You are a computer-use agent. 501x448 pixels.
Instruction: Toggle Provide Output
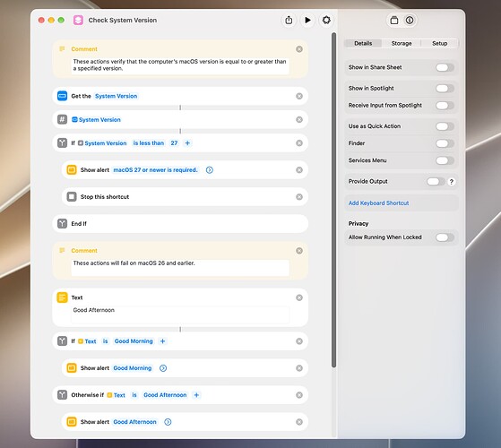click(x=436, y=181)
